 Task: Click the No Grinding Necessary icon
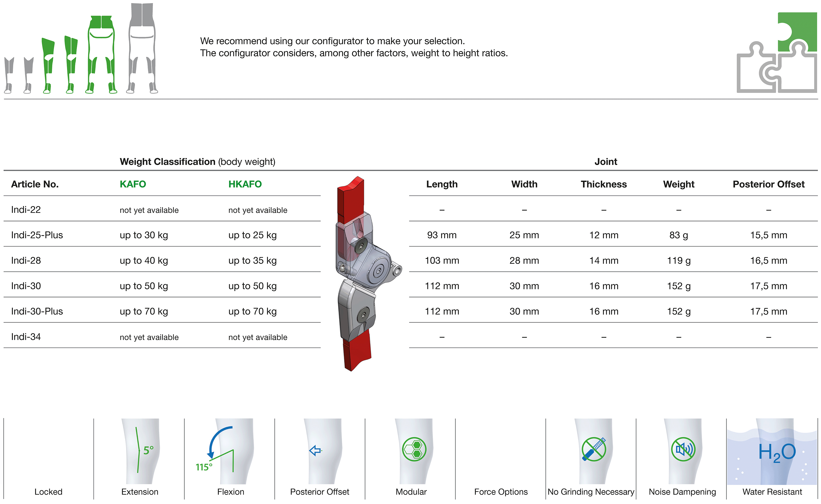point(594,449)
